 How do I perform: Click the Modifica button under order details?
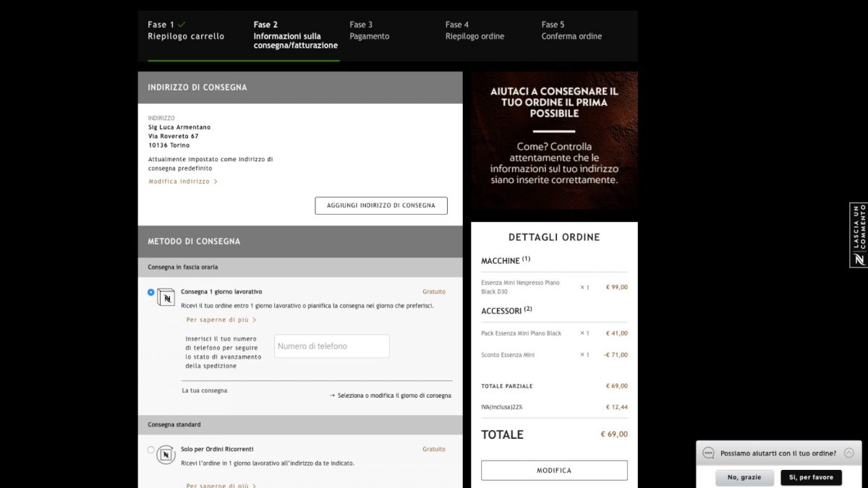tap(554, 471)
